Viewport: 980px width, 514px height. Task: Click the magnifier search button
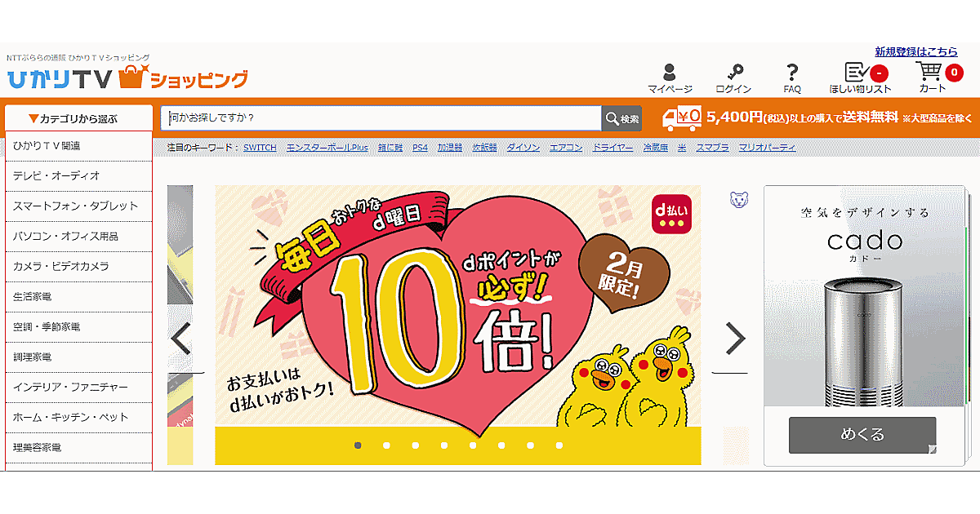tap(622, 118)
